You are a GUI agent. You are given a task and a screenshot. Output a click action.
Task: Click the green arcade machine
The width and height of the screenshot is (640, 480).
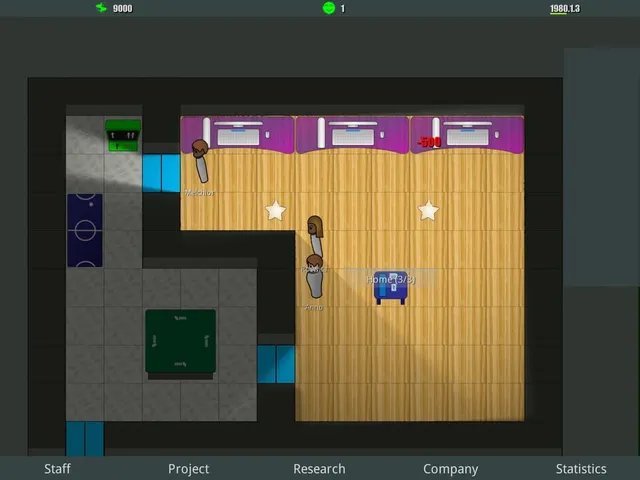123,135
